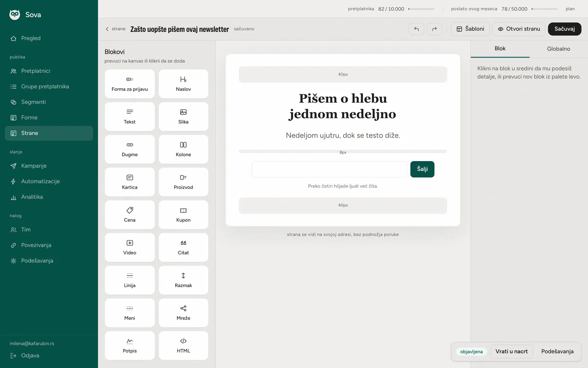Click the redo arrow button
This screenshot has width=588, height=368.
coord(434,29)
